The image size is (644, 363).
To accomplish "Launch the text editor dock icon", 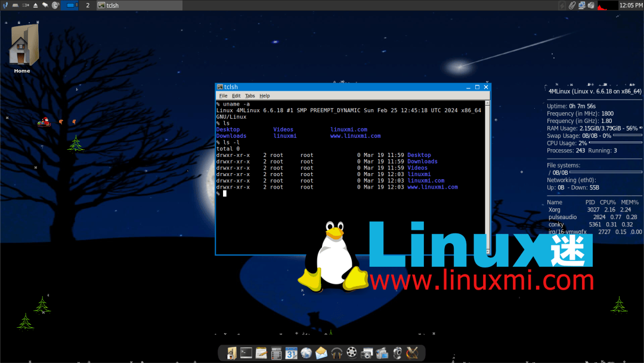I will click(x=261, y=353).
